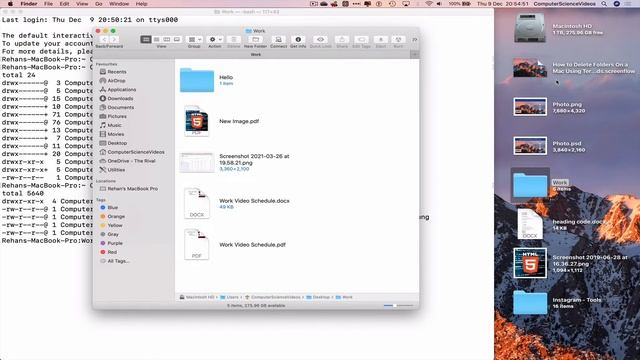The width and height of the screenshot is (640, 360).
Task: Open the Help menu
Action: click(142, 4)
